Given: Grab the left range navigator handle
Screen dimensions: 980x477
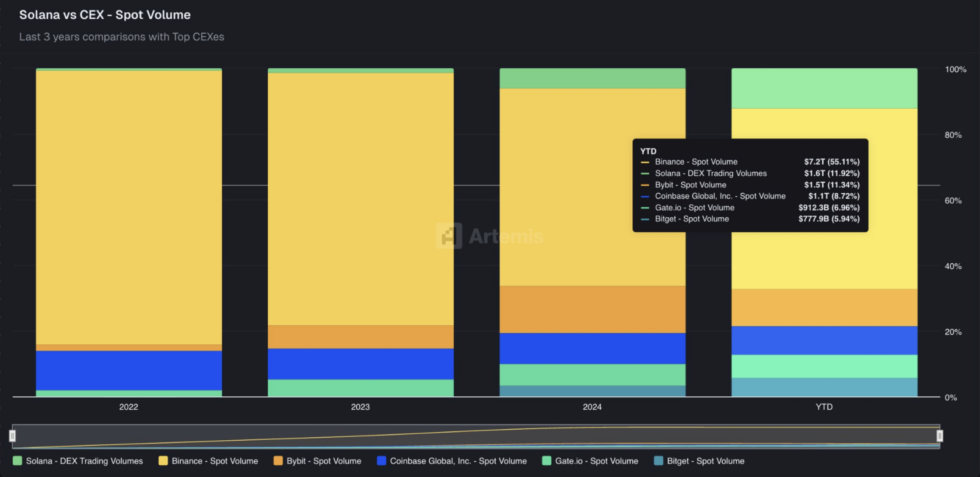Looking at the screenshot, I should (x=12, y=436).
